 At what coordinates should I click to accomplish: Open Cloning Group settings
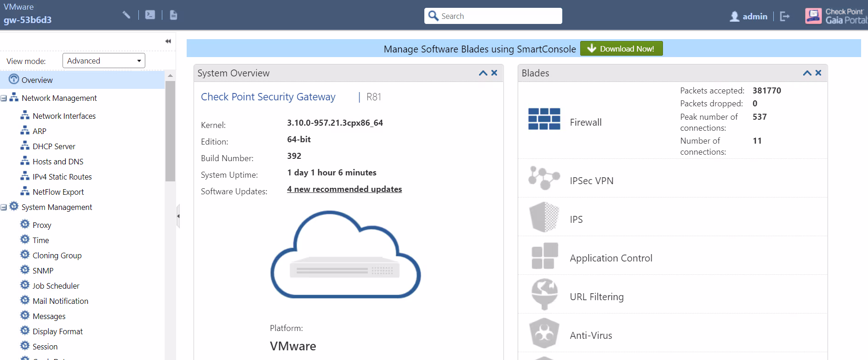(57, 255)
